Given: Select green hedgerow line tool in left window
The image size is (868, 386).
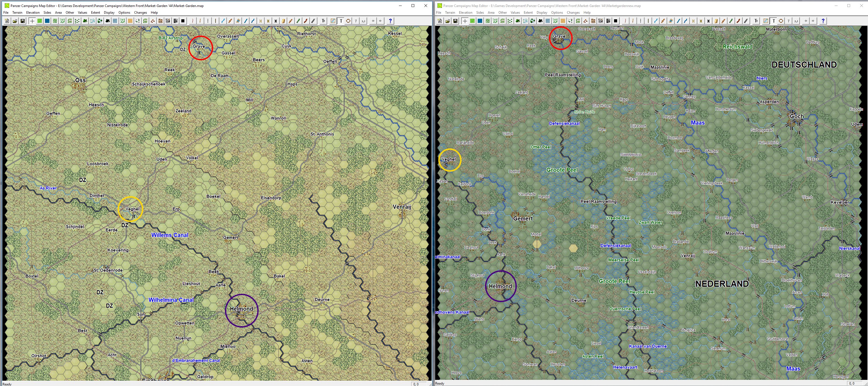Looking at the screenshot, I should [298, 21].
